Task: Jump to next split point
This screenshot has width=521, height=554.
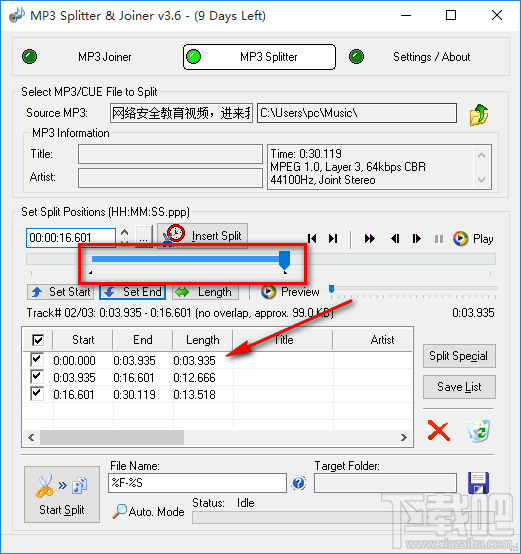Action: (333, 239)
